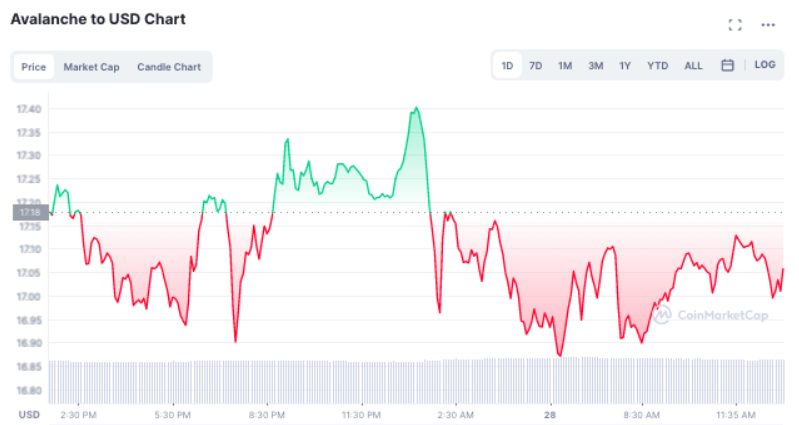Image resolution: width=799 pixels, height=425 pixels.
Task: Show ALL time price history
Action: point(693,66)
